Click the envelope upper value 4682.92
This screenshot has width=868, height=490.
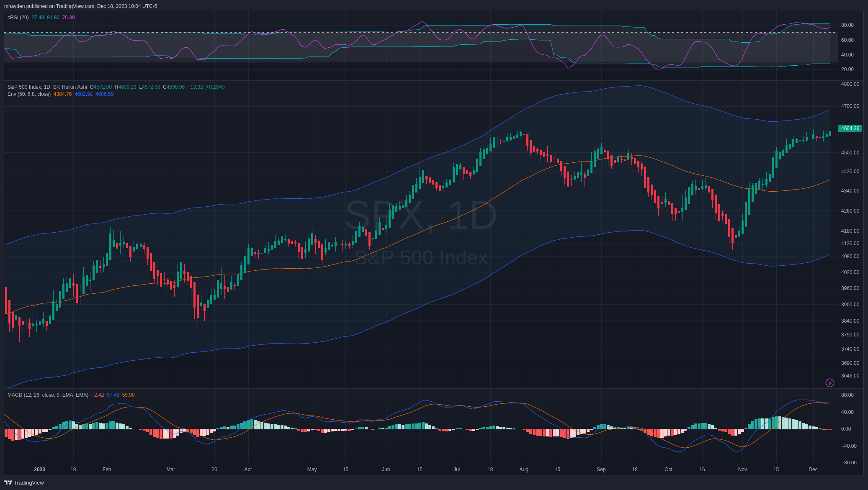click(83, 94)
